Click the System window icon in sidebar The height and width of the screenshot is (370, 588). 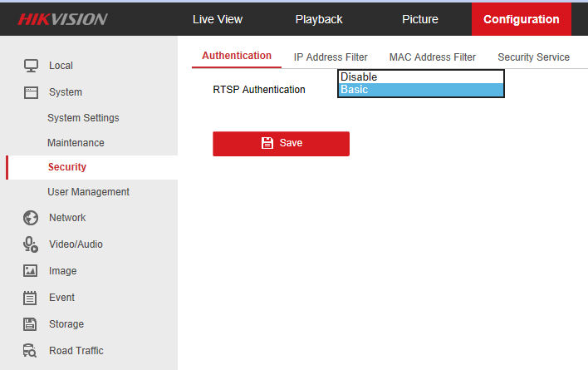tap(31, 92)
